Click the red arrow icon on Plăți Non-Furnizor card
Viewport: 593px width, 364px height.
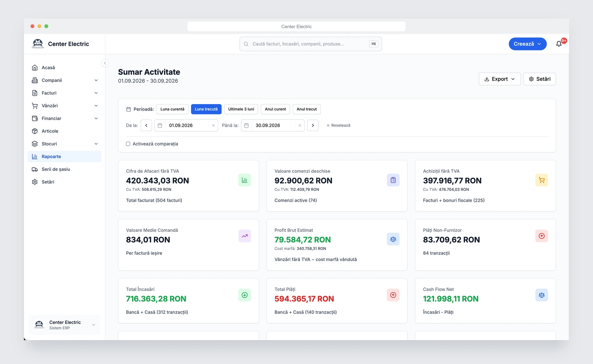pyautogui.click(x=542, y=236)
